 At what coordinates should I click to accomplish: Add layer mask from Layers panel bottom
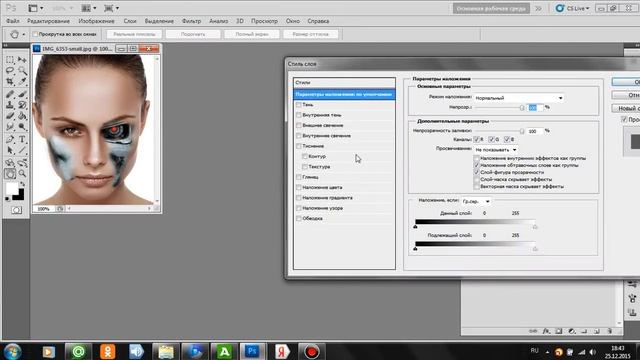pos(559,331)
